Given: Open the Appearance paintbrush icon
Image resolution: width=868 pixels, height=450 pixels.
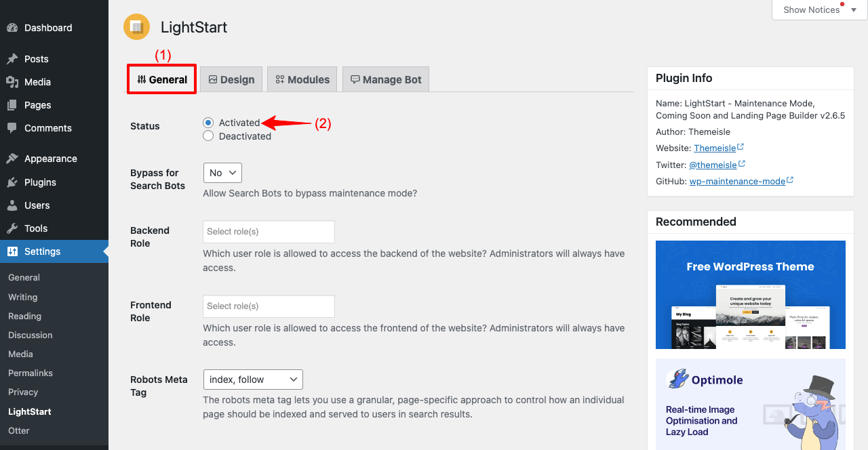Looking at the screenshot, I should (x=12, y=159).
